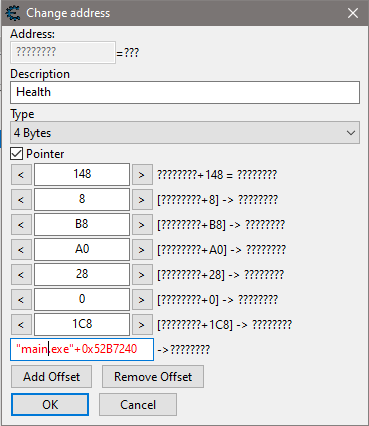
Task: Decrease the B8 offset using left arrow
Action: coord(21,224)
